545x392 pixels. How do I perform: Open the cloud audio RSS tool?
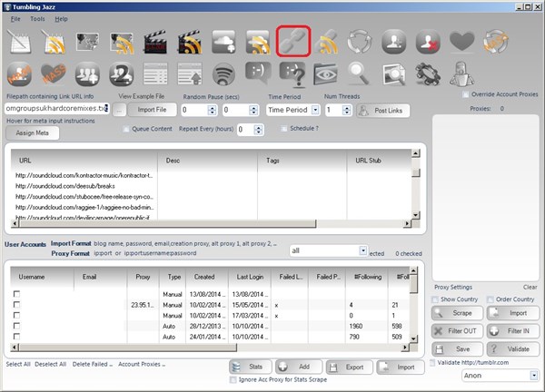click(258, 42)
